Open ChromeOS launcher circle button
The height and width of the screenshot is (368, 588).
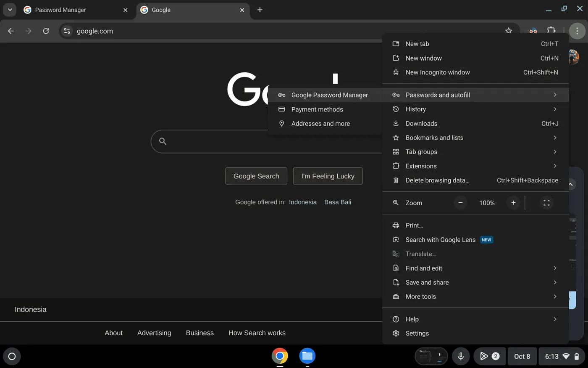(x=12, y=356)
